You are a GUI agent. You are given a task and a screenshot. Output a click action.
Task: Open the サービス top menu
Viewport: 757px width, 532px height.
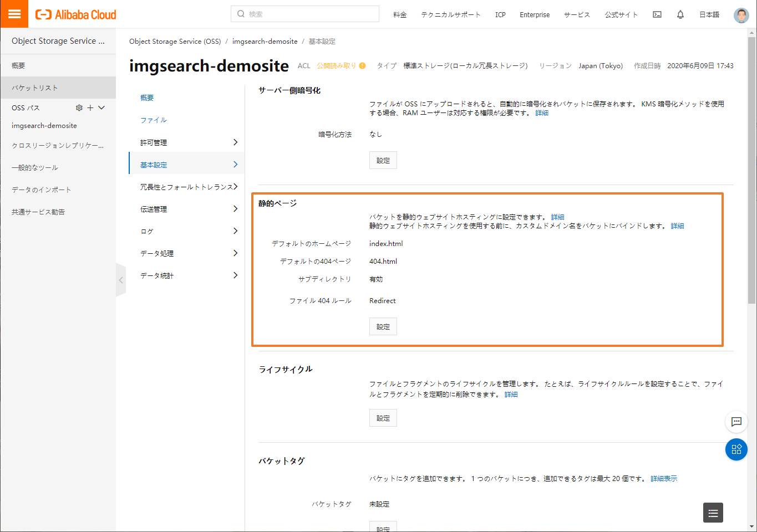(x=577, y=15)
